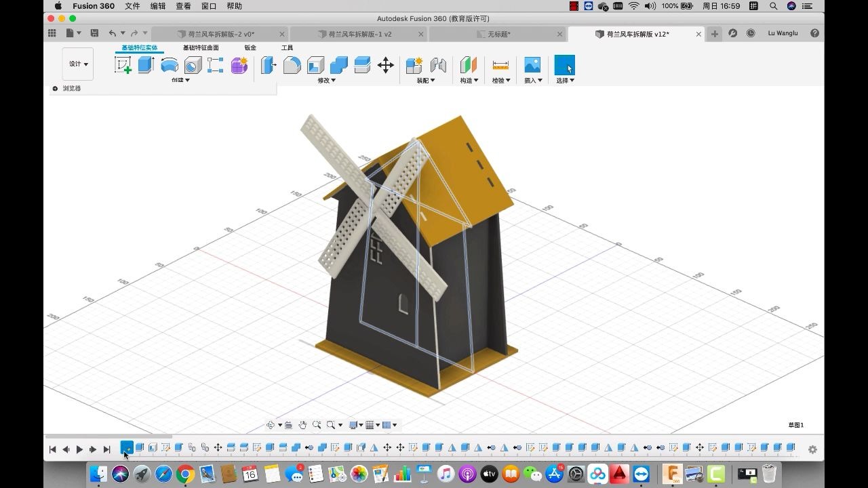This screenshot has width=868, height=488.
Task: Open Google Chrome from the Dock
Action: (x=185, y=474)
